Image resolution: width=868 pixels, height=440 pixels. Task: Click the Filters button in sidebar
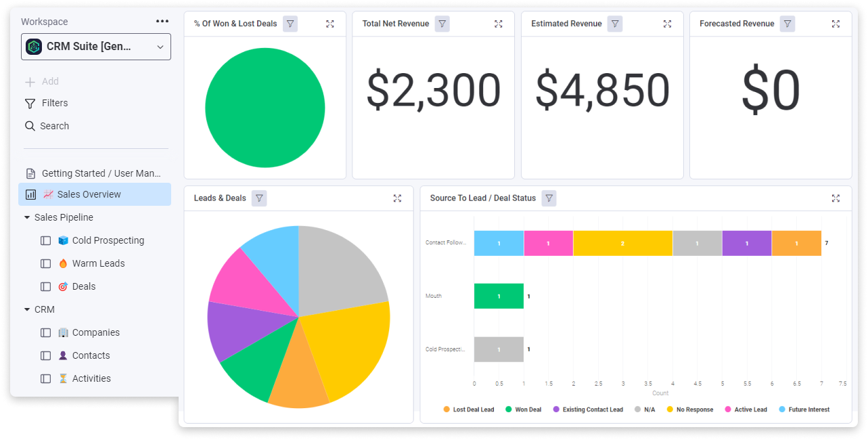click(x=47, y=103)
